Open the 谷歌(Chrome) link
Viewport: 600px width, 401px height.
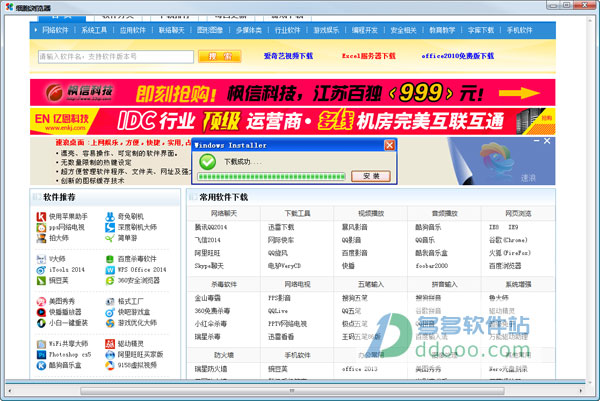pos(508,240)
